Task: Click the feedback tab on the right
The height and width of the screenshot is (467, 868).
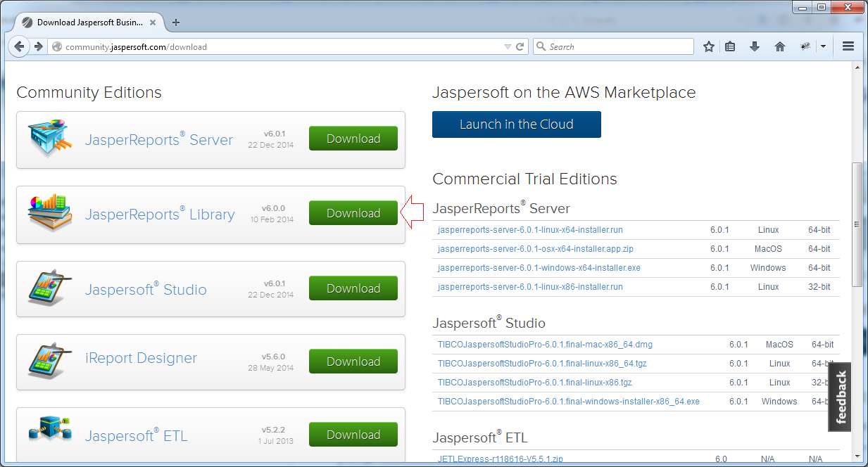Action: [x=839, y=397]
